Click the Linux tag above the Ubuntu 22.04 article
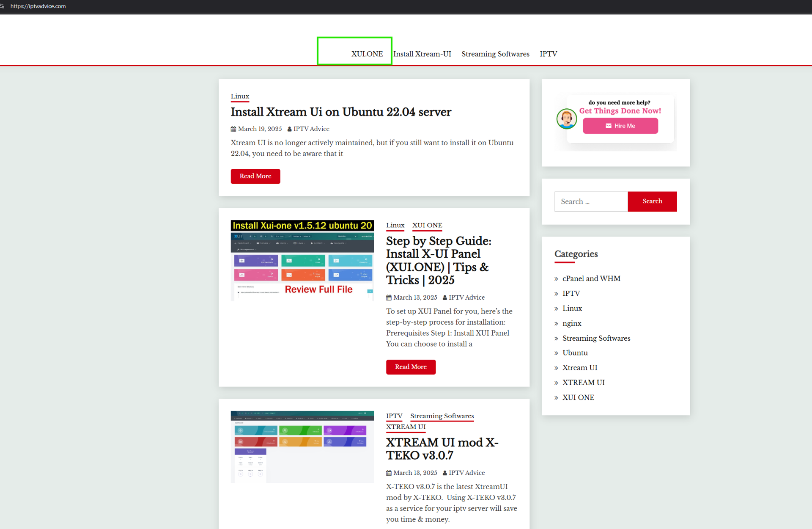This screenshot has width=812, height=529. click(x=240, y=96)
